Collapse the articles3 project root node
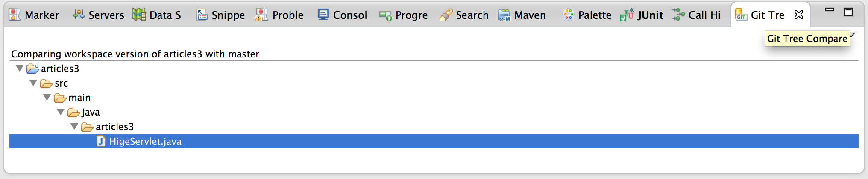 tap(19, 69)
